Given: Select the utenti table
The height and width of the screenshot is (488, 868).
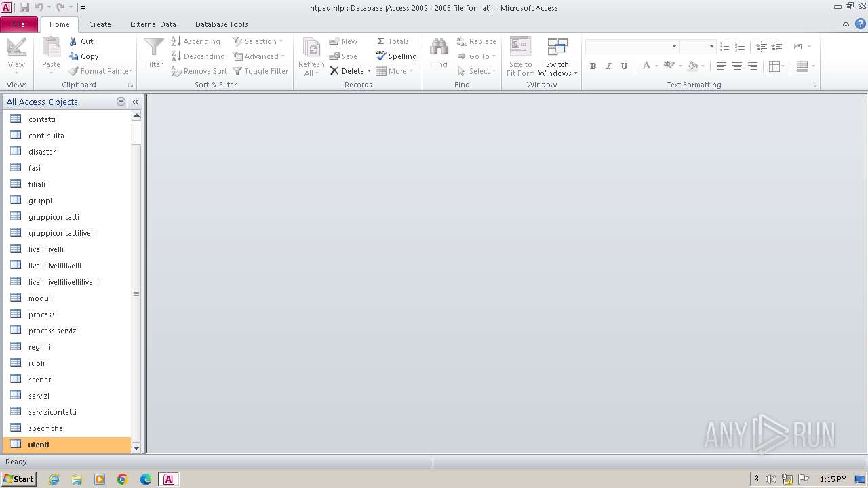Looking at the screenshot, I should click(66, 445).
